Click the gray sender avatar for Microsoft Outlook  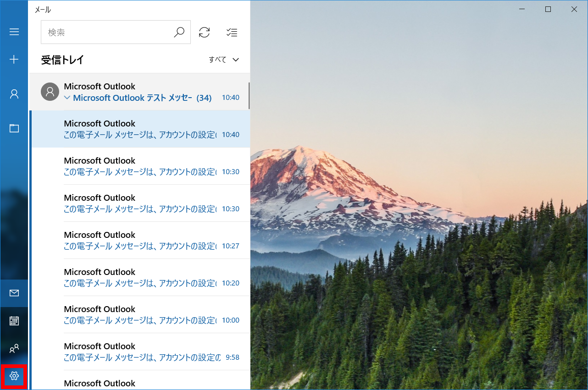point(50,92)
